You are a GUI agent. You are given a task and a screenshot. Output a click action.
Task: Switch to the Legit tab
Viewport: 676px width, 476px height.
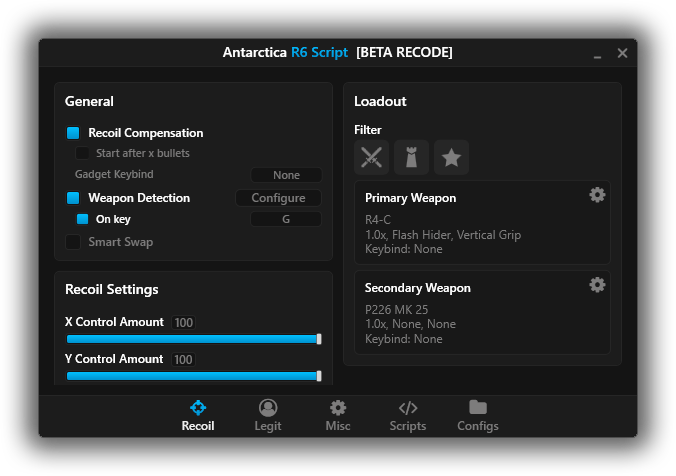[x=268, y=415]
